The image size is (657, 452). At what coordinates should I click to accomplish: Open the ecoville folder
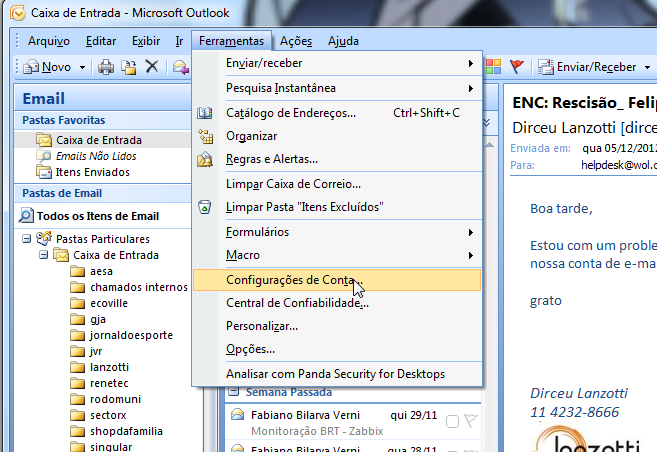[x=109, y=303]
